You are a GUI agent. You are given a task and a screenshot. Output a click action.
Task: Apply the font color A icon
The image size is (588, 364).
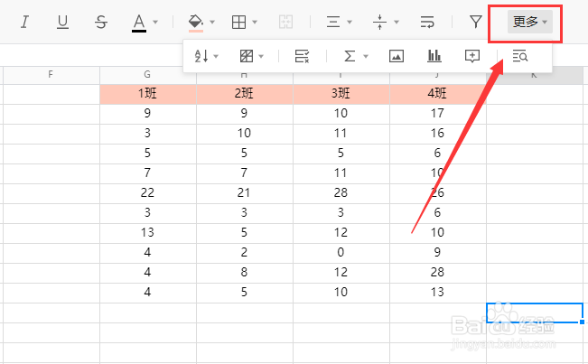tap(139, 23)
